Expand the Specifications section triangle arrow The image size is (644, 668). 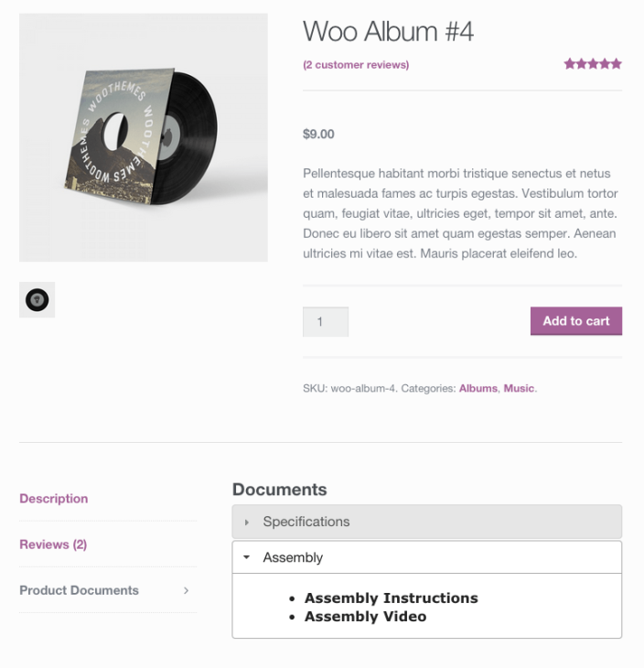coord(247,522)
